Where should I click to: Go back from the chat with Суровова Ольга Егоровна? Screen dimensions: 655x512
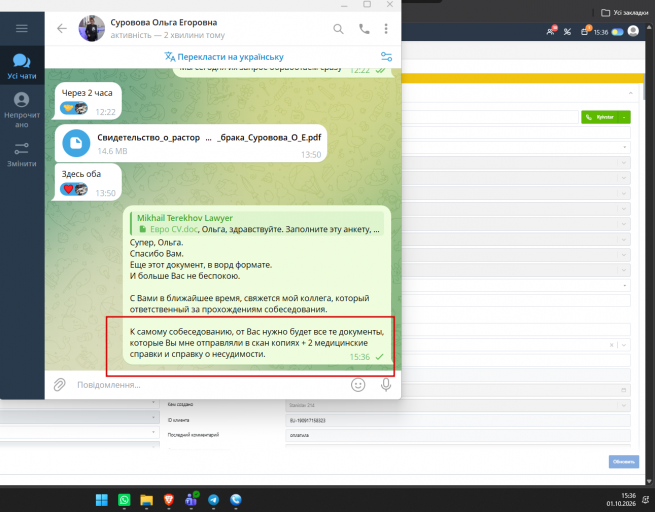pyautogui.click(x=62, y=28)
